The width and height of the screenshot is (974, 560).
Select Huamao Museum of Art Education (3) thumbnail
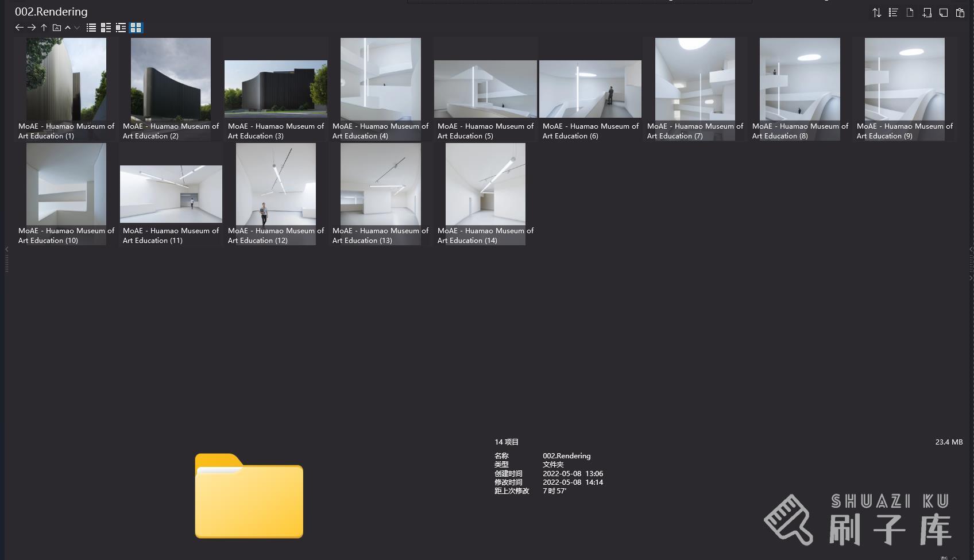[x=276, y=89]
